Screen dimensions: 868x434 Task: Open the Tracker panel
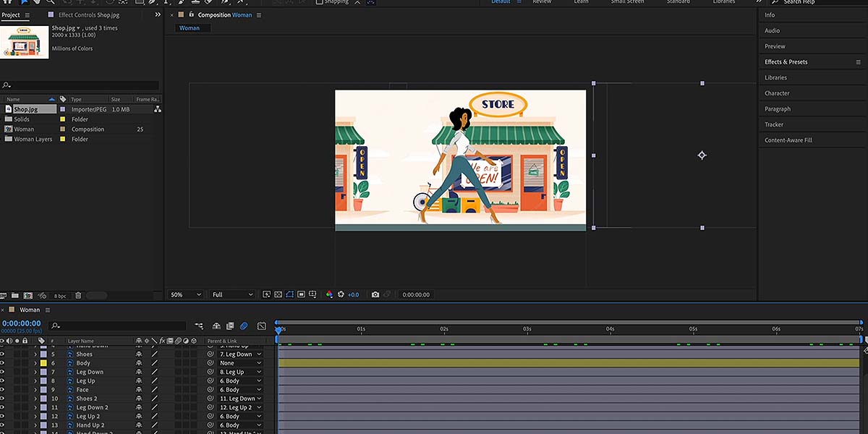[x=774, y=124]
